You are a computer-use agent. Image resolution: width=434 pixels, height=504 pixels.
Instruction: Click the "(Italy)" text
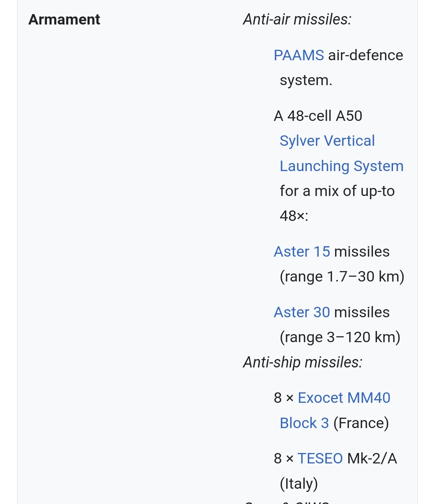point(299,484)
